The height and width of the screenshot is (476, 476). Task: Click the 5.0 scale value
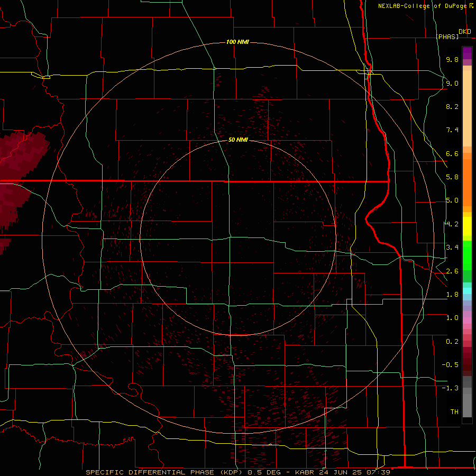coord(452,200)
